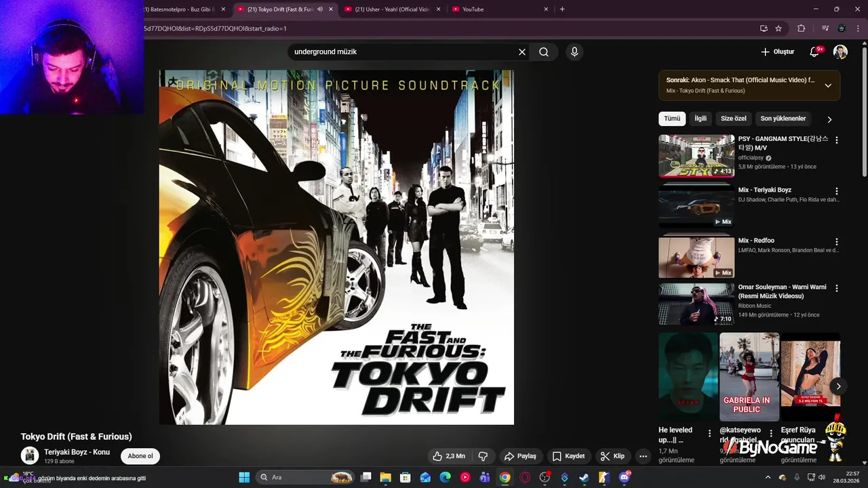Select the İlgili filter chip

701,119
